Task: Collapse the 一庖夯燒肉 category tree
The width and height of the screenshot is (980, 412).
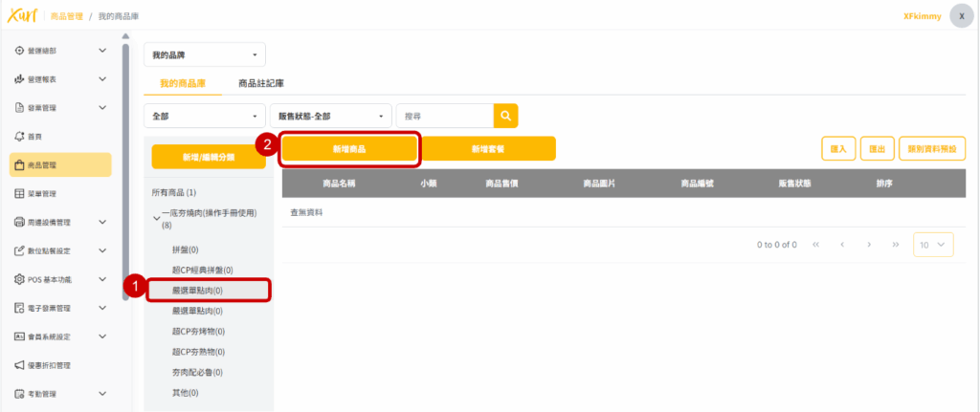Action: coord(157,218)
